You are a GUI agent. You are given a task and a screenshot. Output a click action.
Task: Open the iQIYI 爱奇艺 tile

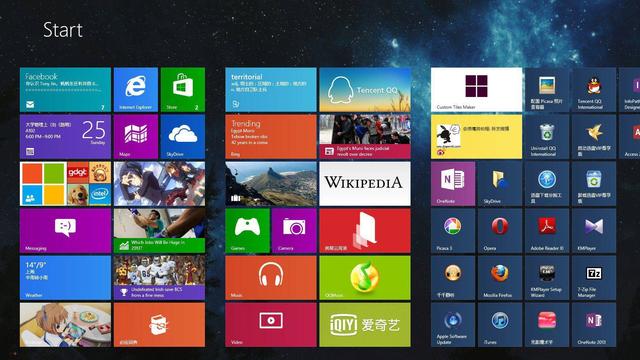coord(365,324)
